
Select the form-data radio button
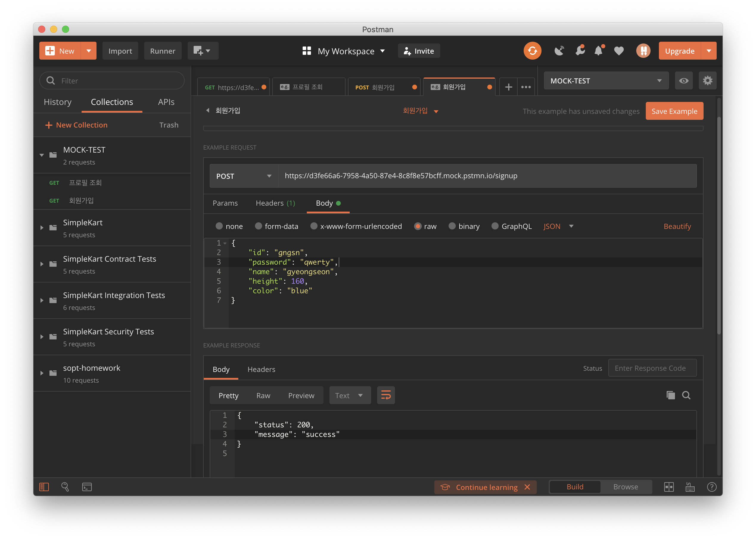[x=258, y=226]
